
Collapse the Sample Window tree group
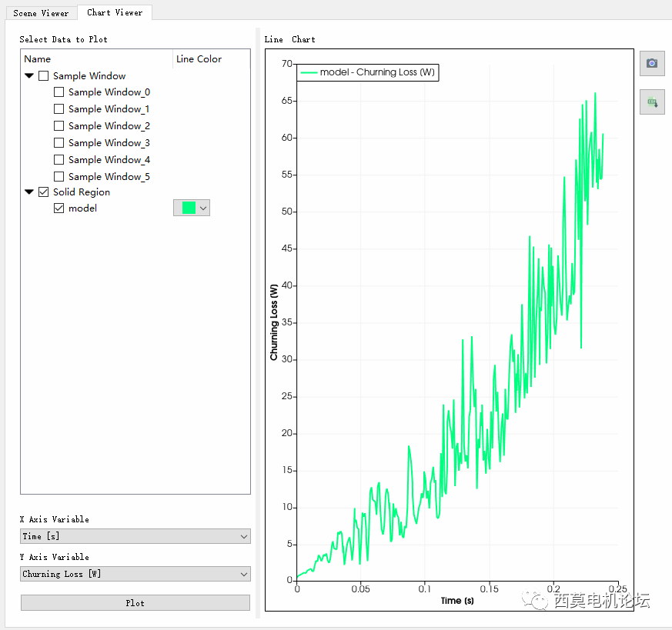coord(29,76)
